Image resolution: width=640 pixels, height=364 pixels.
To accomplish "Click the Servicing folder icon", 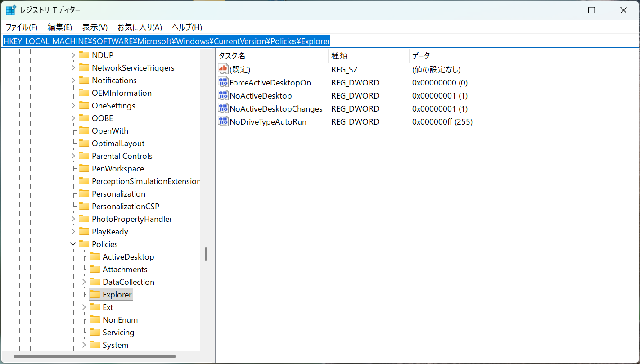I will pos(95,332).
